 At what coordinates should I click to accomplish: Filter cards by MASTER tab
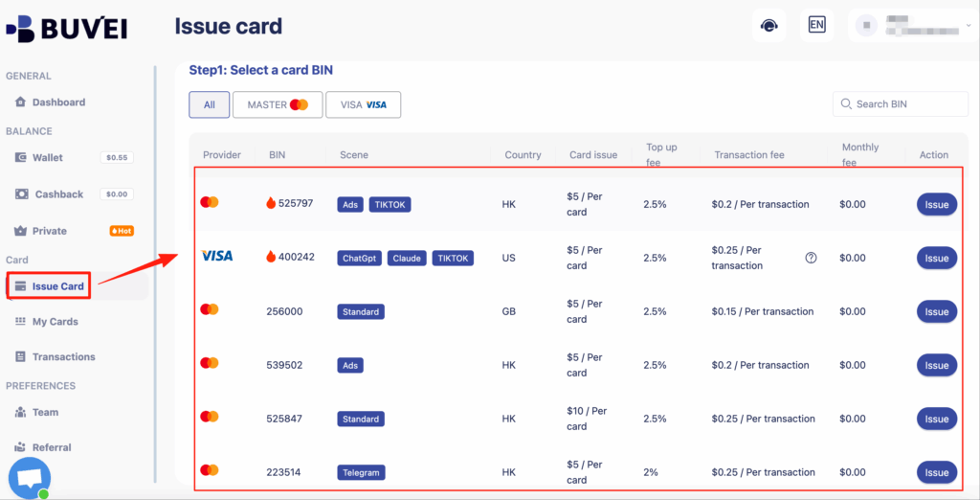(x=277, y=105)
